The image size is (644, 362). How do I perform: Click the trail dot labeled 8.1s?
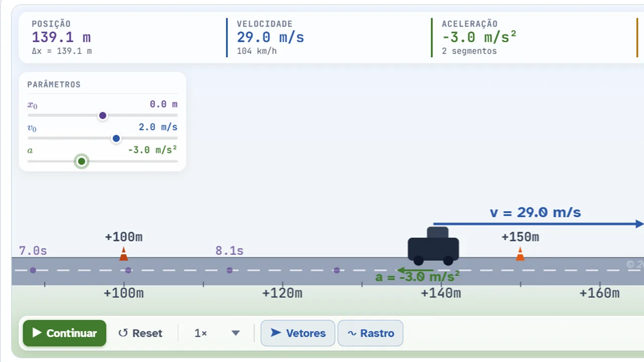229,270
